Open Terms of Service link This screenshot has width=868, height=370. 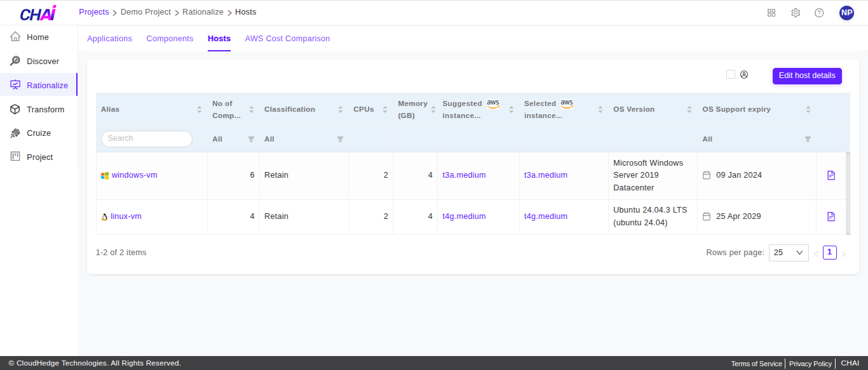point(756,364)
